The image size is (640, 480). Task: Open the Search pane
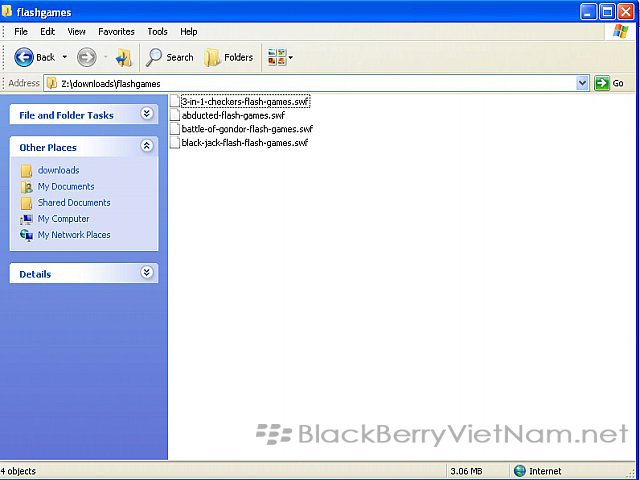click(x=169, y=57)
